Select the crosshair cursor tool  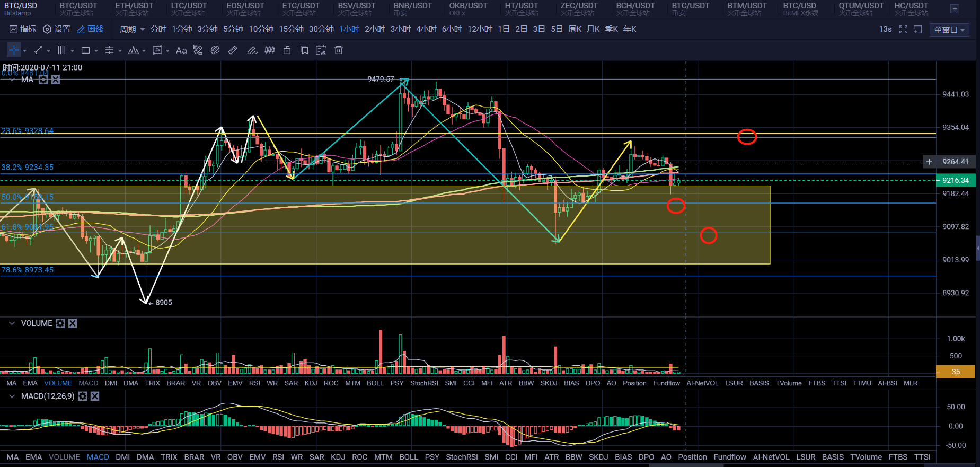14,50
